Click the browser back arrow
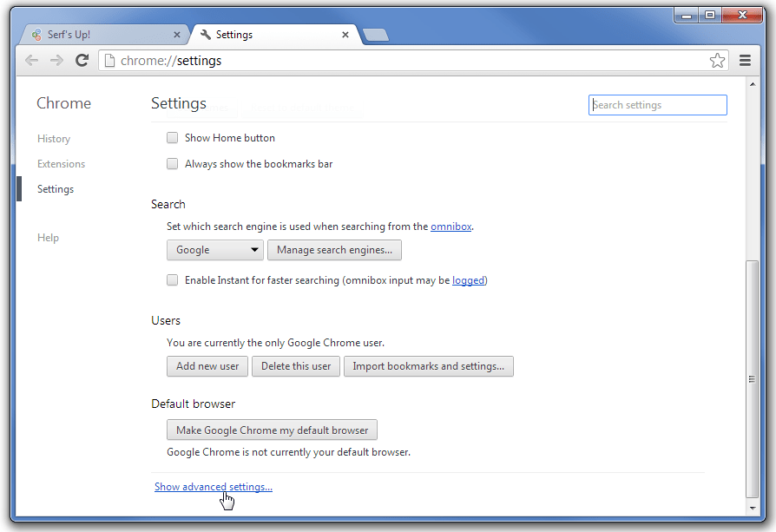Screen dimensions: 776x532 pos(31,61)
